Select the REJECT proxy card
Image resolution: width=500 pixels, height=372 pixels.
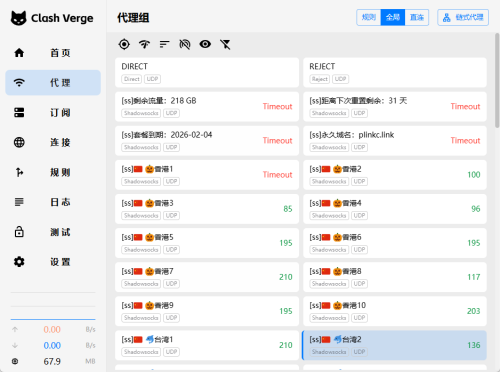tap(395, 72)
